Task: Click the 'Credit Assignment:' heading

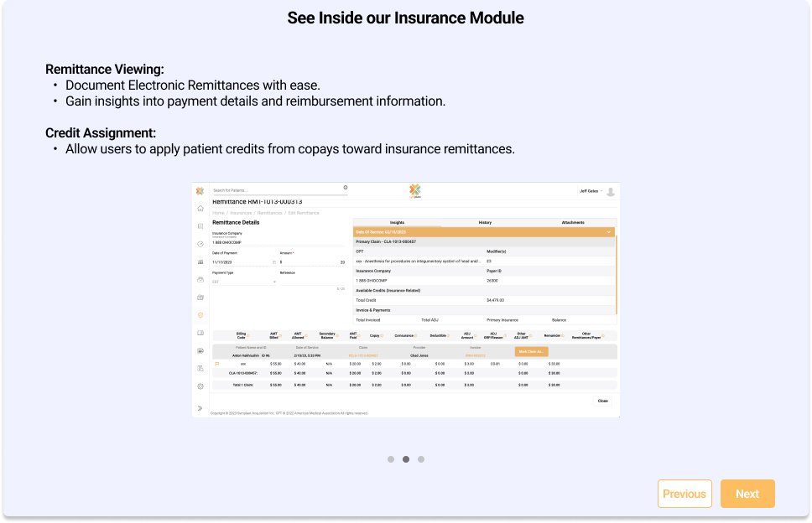Action: (x=101, y=133)
